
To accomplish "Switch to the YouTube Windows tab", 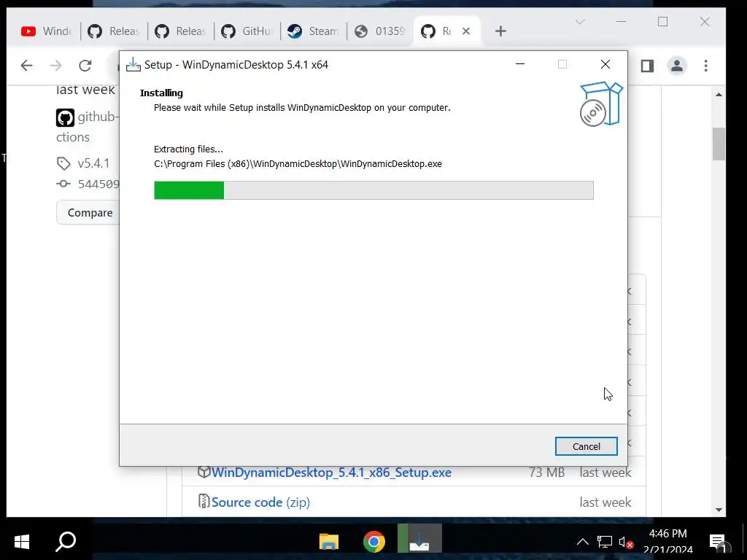I will click(46, 31).
